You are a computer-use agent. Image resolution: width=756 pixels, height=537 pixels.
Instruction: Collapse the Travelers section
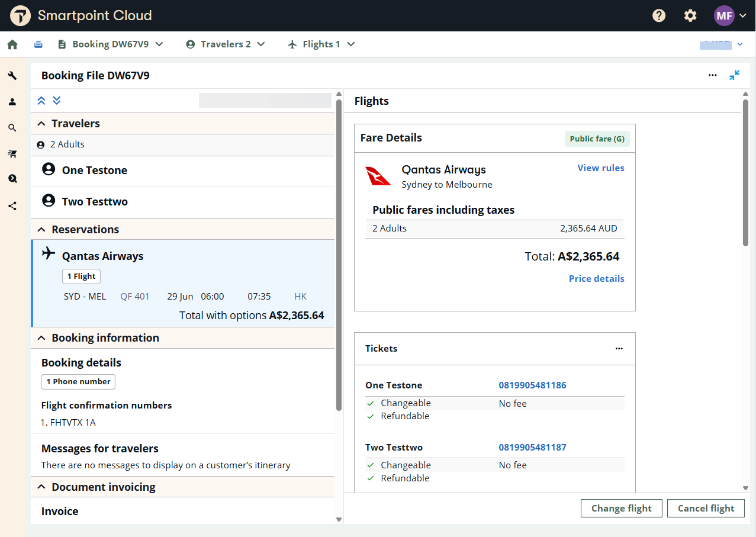coord(41,124)
